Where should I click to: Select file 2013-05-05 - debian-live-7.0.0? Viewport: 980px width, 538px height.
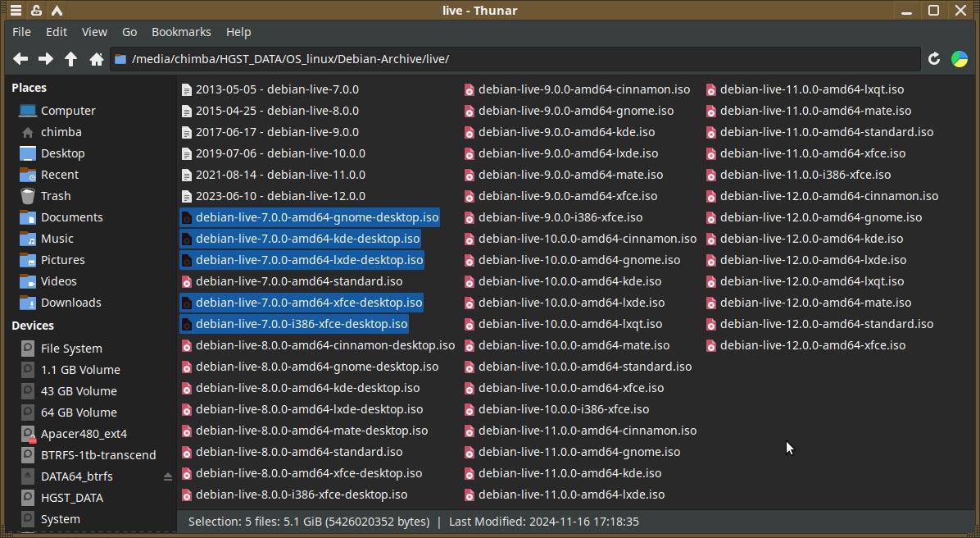270,89
